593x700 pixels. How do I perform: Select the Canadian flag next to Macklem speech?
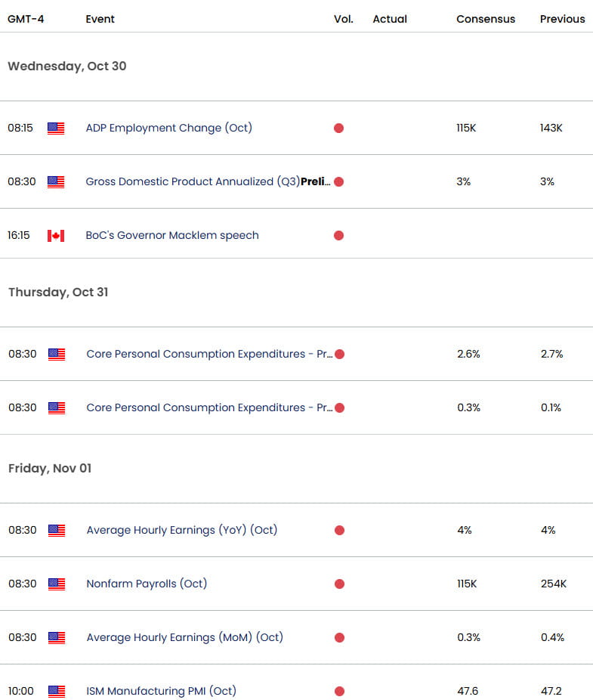tap(55, 235)
